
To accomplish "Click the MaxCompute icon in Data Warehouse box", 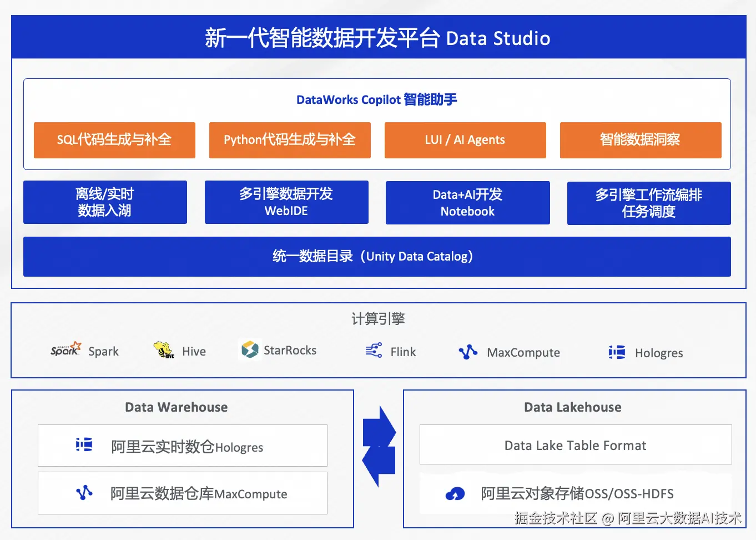I will [x=84, y=492].
